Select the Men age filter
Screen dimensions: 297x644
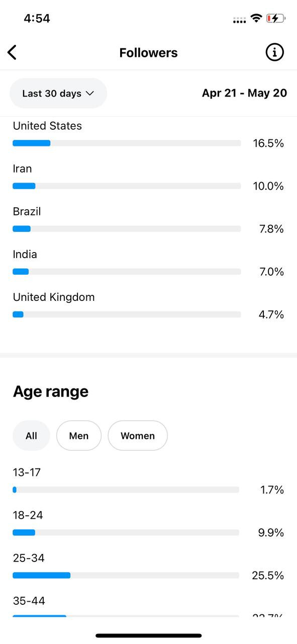pyautogui.click(x=79, y=436)
